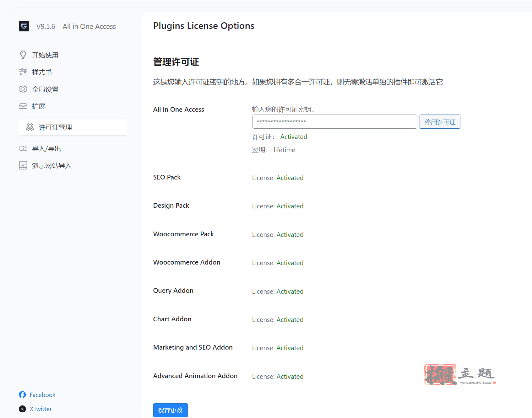Open the XTwitter link
532x418 pixels.
pyautogui.click(x=41, y=409)
